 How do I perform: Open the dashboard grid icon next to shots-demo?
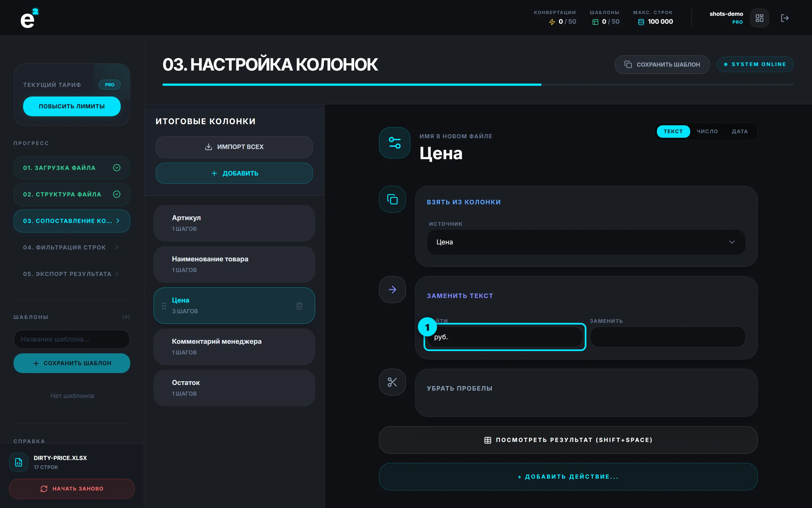pyautogui.click(x=759, y=18)
